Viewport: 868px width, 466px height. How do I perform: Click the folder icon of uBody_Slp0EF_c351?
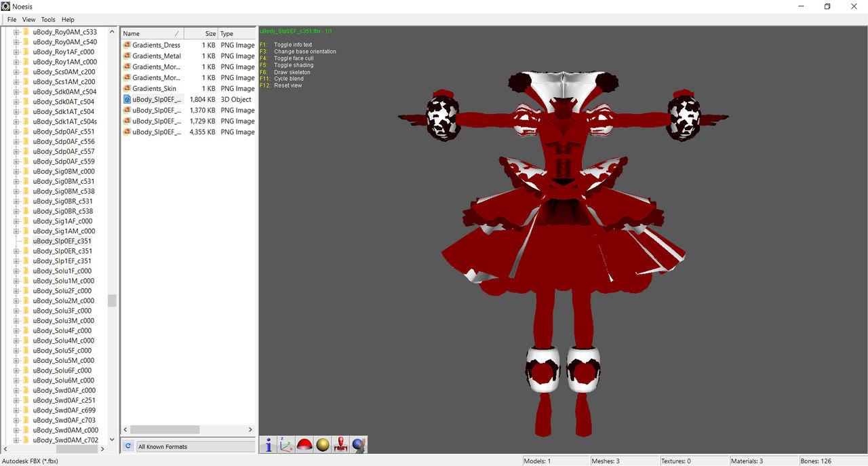coord(26,241)
